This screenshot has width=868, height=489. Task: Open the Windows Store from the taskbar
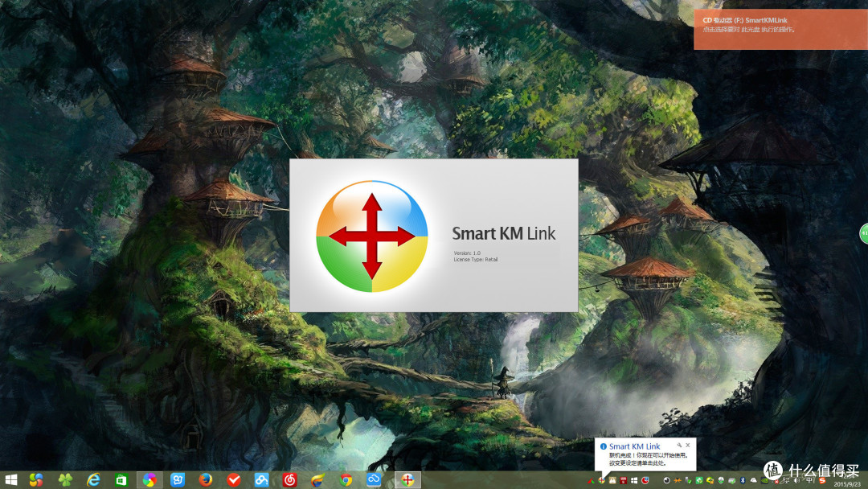click(121, 479)
